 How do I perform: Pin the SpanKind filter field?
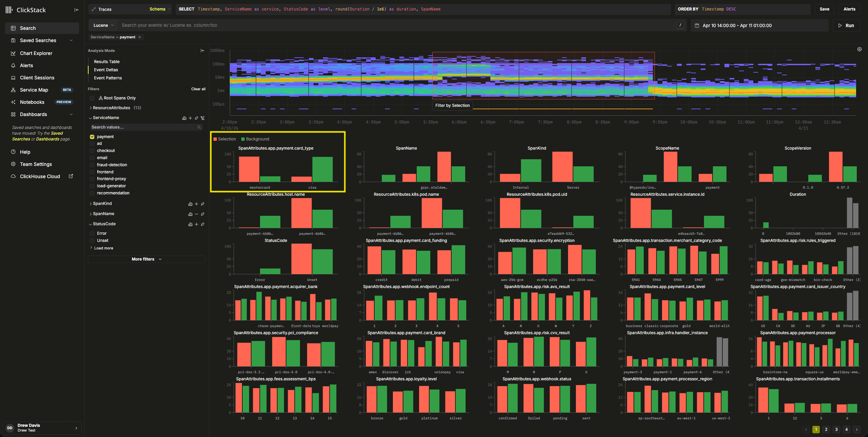point(203,204)
